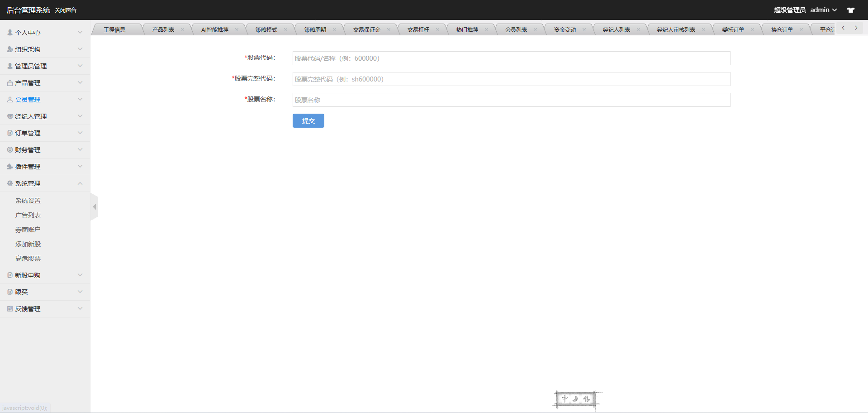Click the gear icon beside 系统管理
The width and height of the screenshot is (868, 413).
click(x=10, y=183)
